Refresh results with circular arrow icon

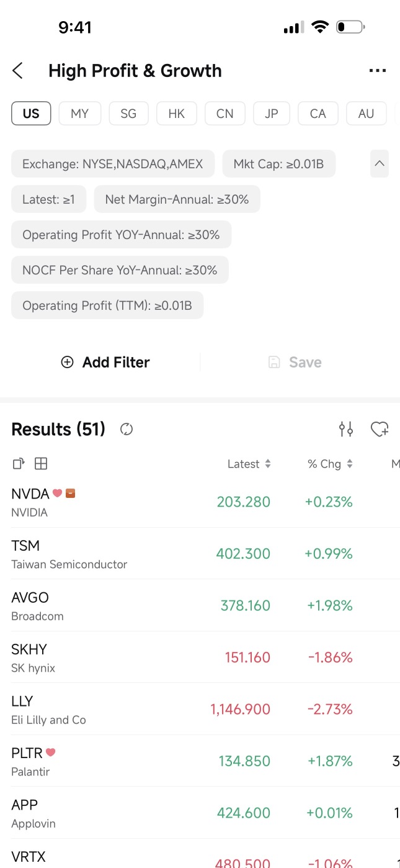click(127, 429)
